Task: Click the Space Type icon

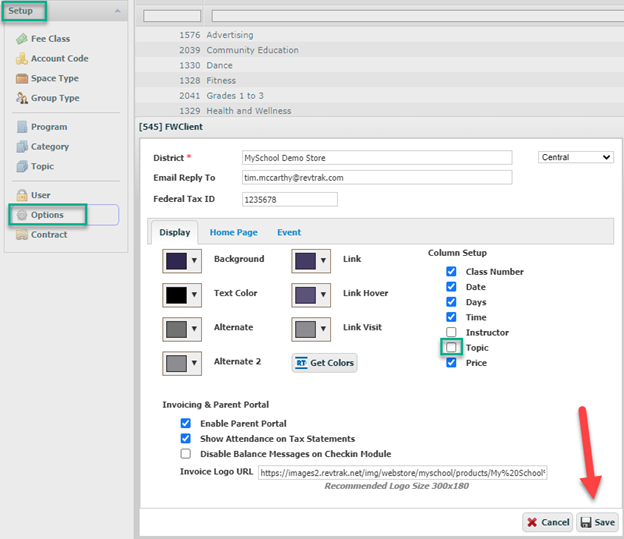Action: [21, 78]
